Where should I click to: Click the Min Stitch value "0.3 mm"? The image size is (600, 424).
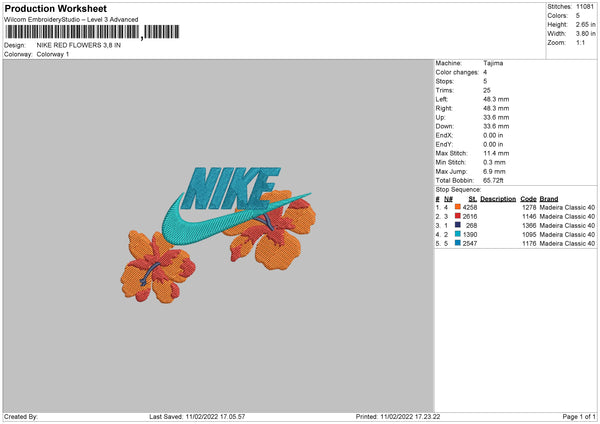494,162
